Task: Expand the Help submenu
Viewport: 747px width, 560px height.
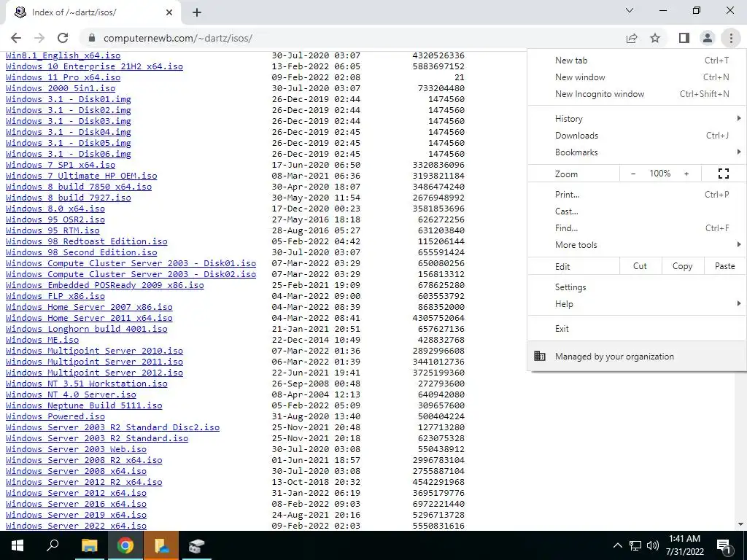Action: (x=637, y=304)
